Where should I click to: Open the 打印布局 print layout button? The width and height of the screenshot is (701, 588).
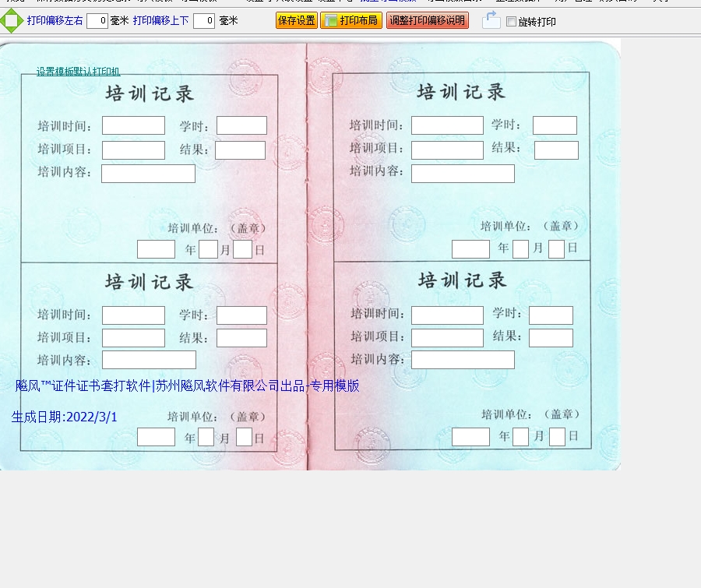[350, 21]
